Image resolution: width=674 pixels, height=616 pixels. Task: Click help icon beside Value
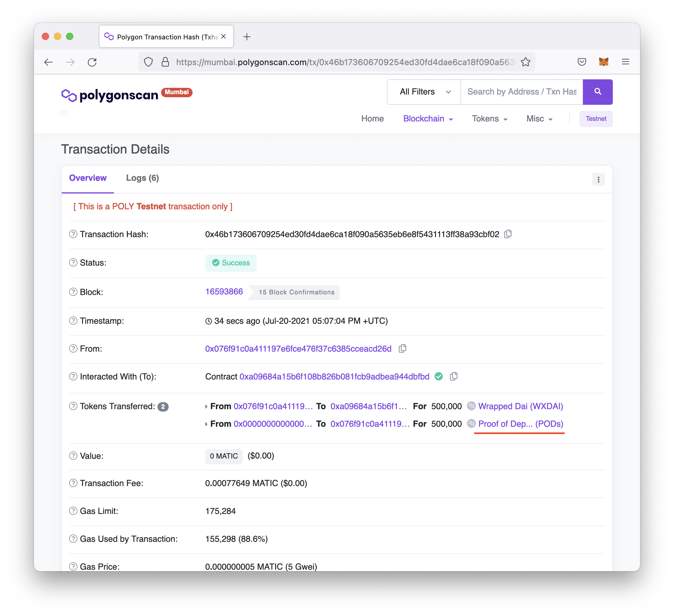tap(73, 456)
